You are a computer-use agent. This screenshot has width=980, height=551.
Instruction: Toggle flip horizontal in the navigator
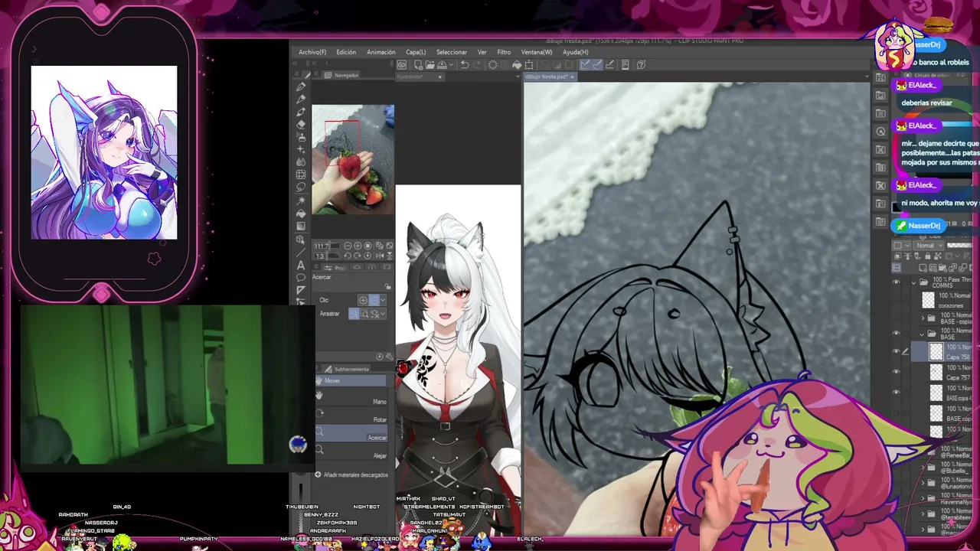click(381, 256)
